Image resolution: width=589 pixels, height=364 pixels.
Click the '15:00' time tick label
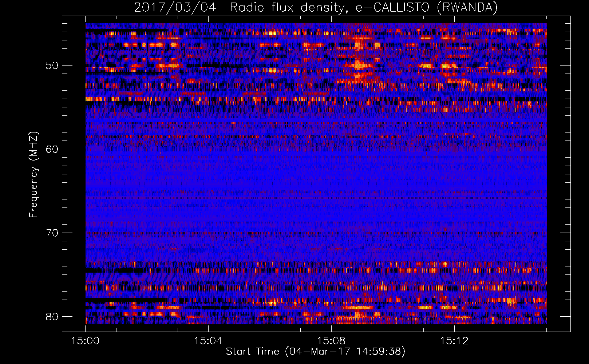(86, 341)
